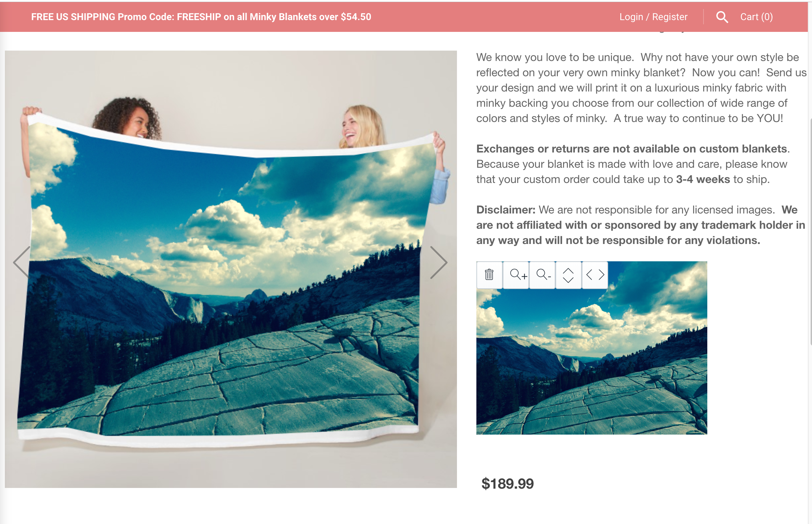Open the Login / Register page
812x524 pixels.
click(653, 17)
